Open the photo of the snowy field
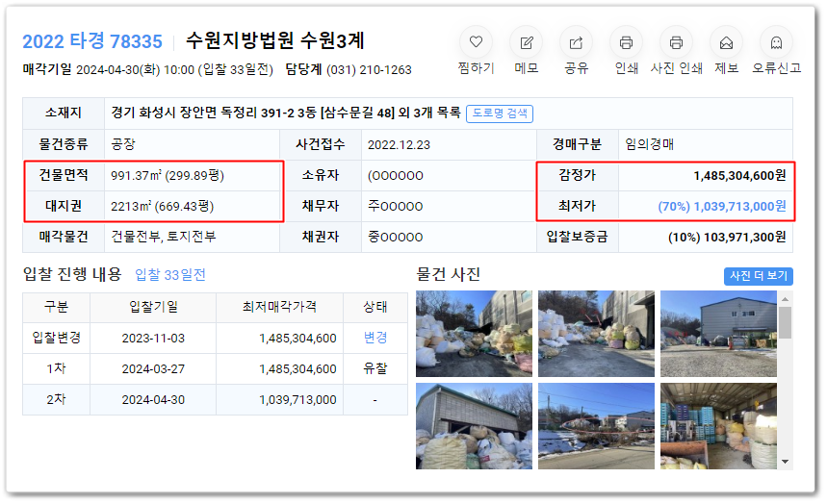827x504 pixels. pos(596,426)
